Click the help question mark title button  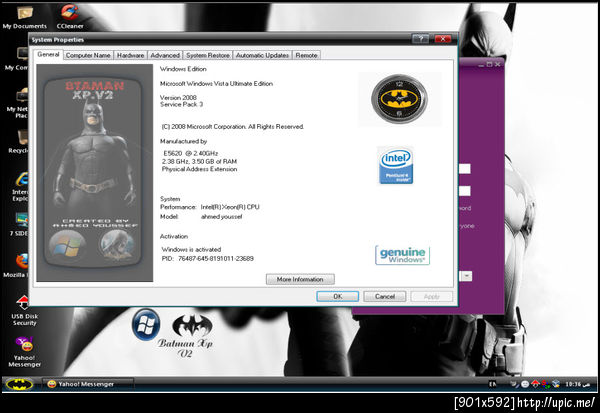[x=420, y=39]
